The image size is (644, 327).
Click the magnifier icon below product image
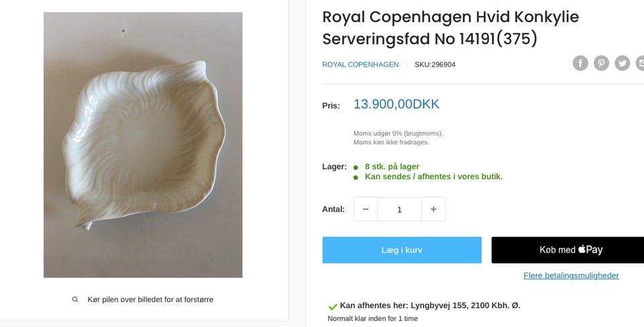[x=75, y=299]
